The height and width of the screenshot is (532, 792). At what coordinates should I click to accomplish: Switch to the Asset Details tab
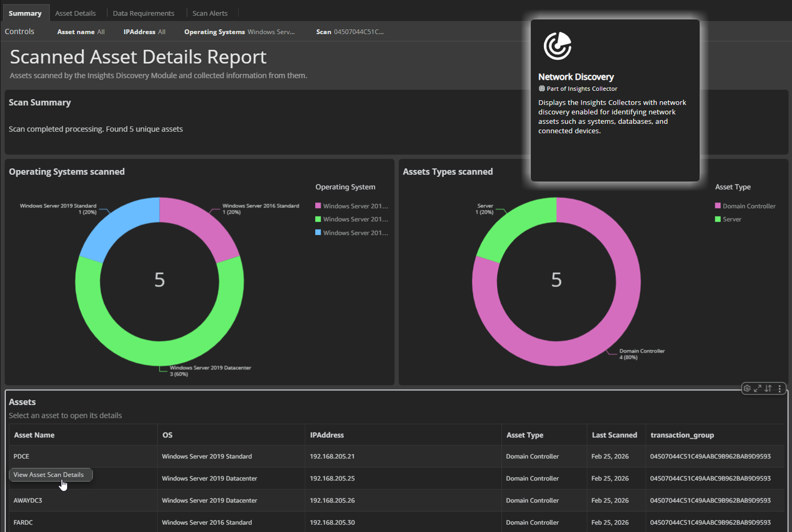75,13
